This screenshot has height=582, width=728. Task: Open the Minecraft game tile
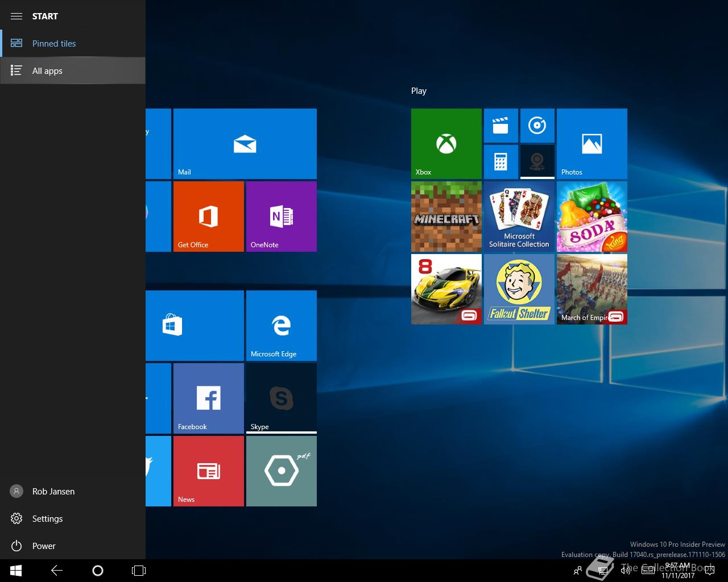(x=446, y=217)
